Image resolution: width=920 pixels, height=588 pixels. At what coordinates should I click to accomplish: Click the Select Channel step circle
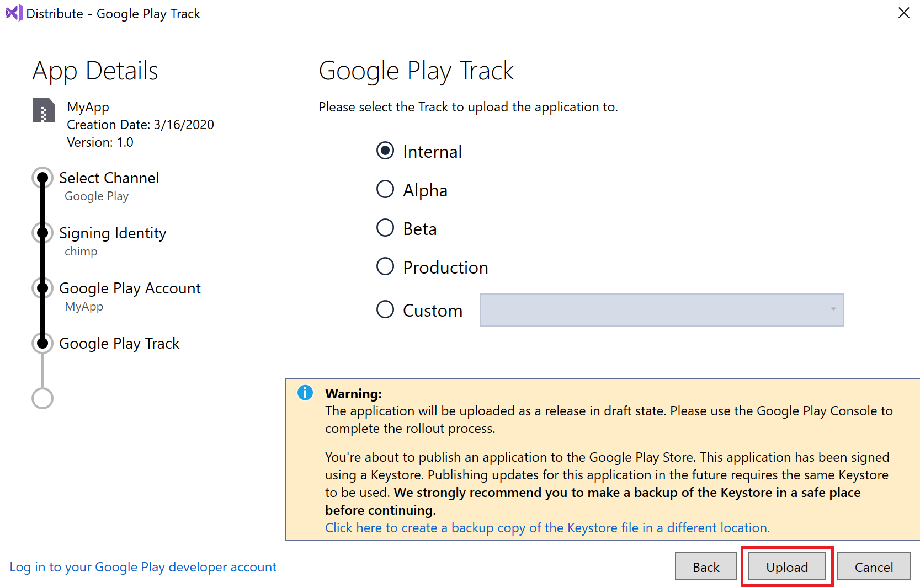[42, 178]
